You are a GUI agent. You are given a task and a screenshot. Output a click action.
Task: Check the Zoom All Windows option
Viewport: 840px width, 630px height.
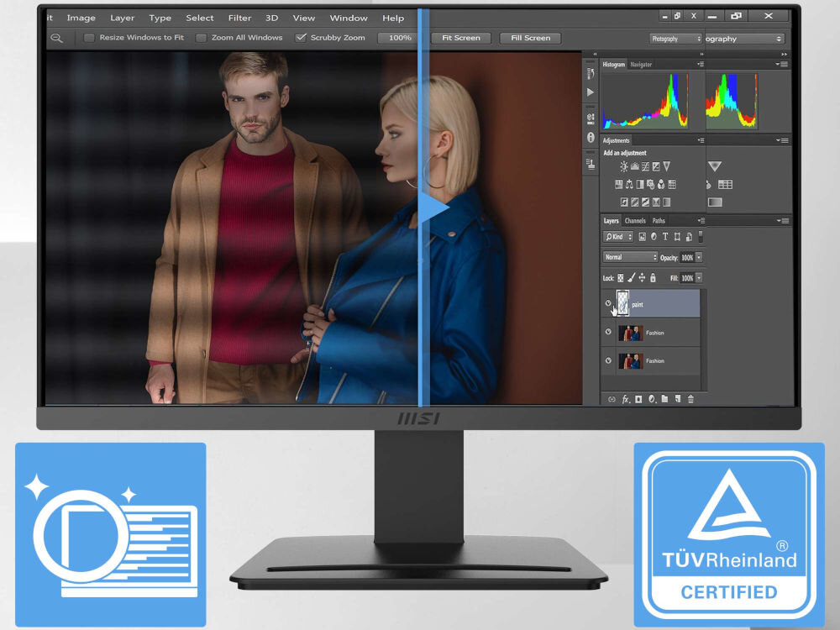click(201, 38)
